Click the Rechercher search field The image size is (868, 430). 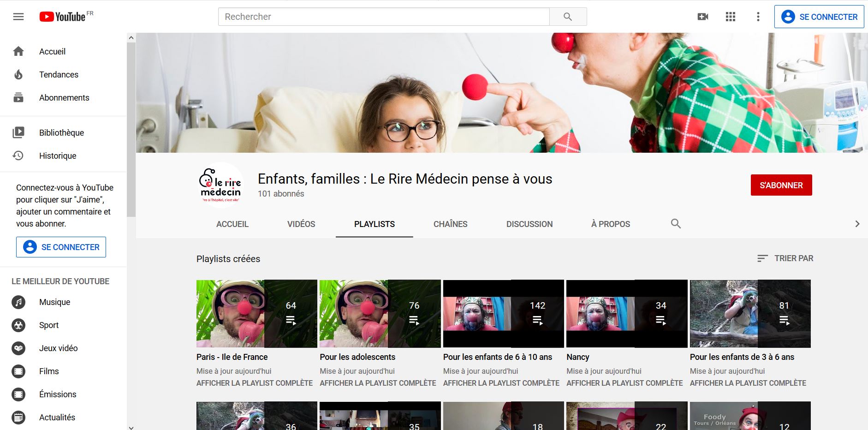(384, 17)
